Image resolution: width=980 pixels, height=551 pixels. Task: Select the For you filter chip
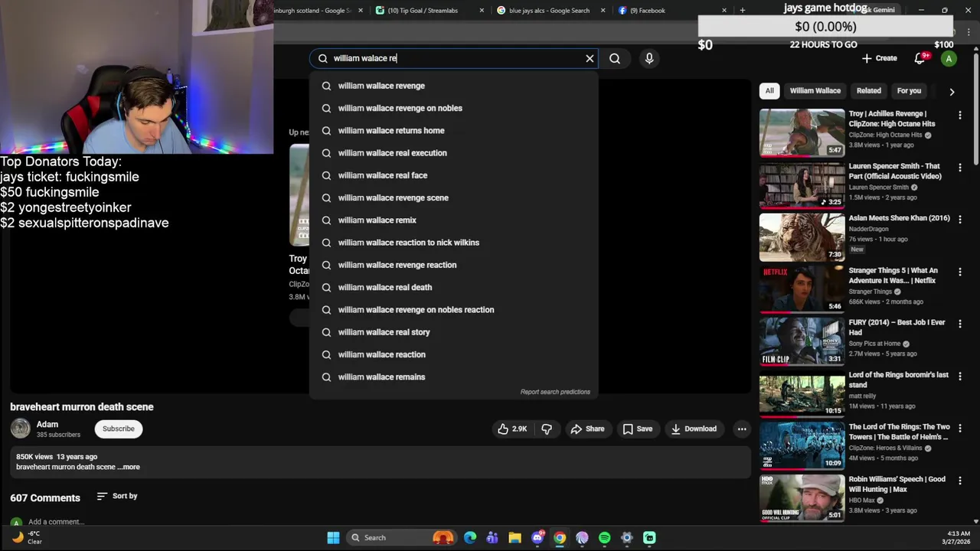pyautogui.click(x=909, y=90)
